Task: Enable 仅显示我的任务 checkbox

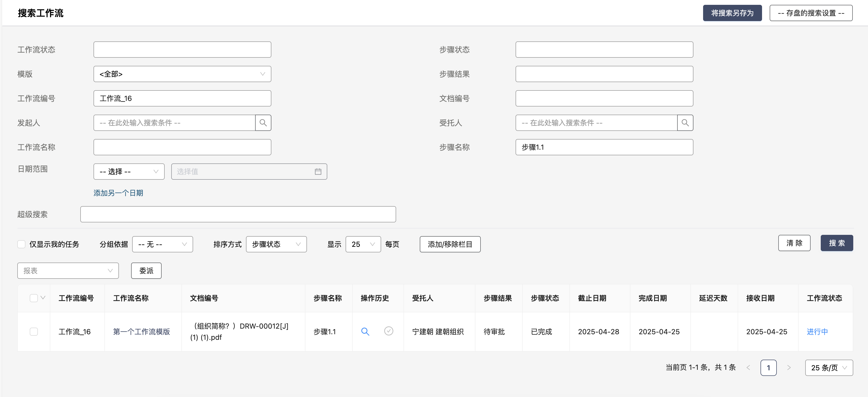Action: (x=22, y=244)
